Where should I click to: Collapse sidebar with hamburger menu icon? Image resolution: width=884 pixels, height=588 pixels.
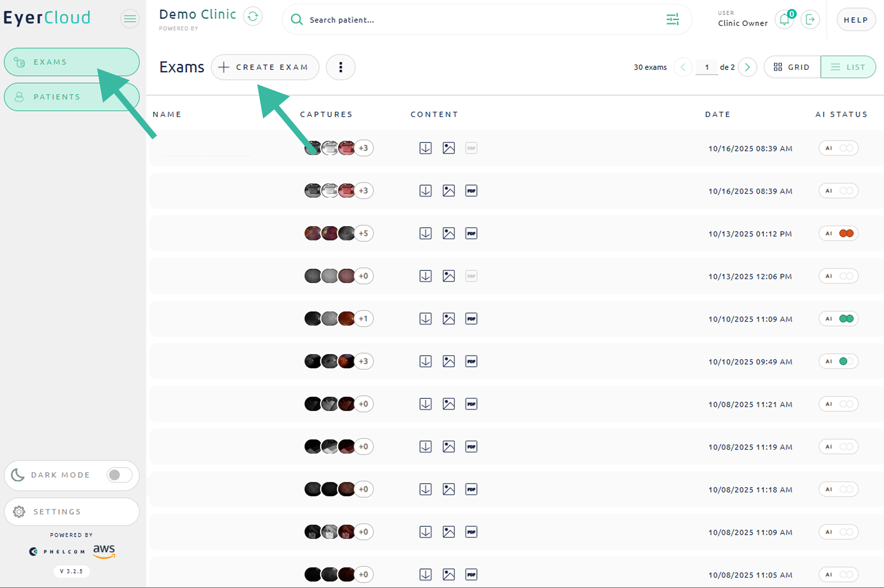coord(130,18)
